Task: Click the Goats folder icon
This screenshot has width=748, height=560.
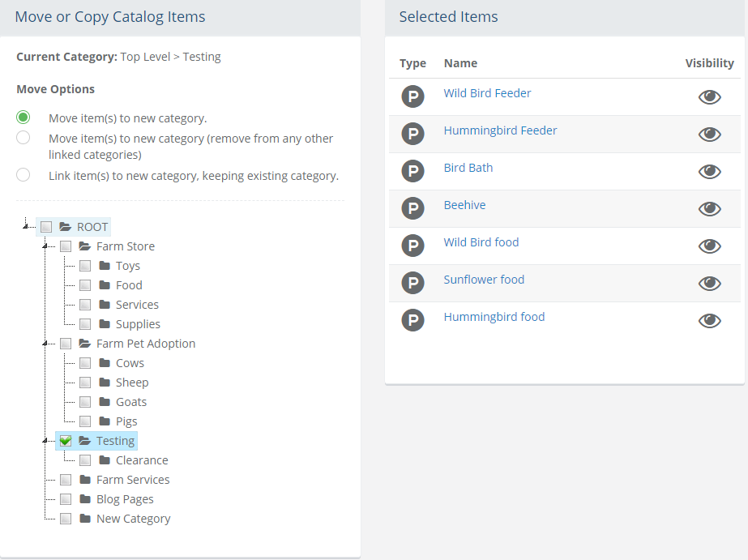Action: pyautogui.click(x=105, y=402)
